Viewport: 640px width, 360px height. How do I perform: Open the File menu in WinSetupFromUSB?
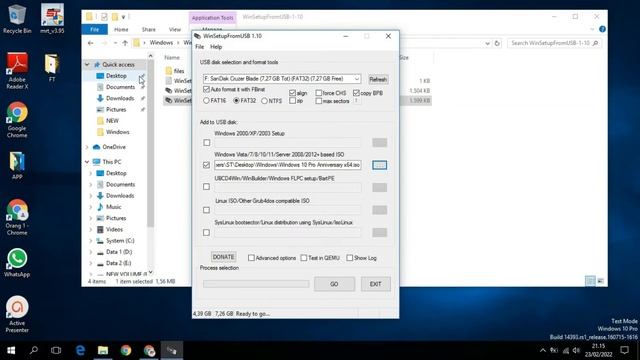point(200,47)
